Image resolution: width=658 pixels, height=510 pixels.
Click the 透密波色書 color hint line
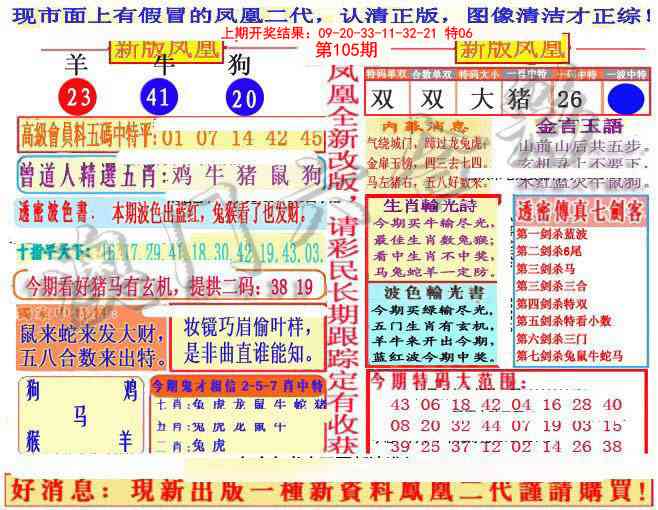162,213
